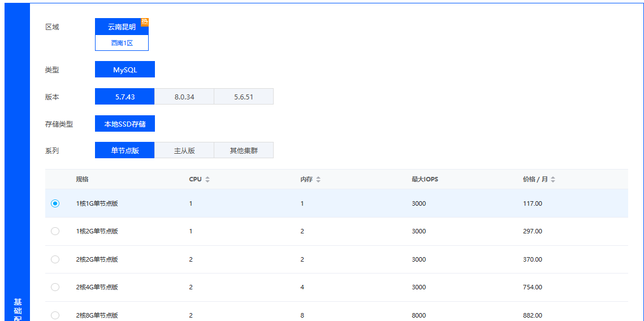Screen dimensions: 644x321
Task: Click the orange 热 badge
Action: pyautogui.click(x=145, y=22)
